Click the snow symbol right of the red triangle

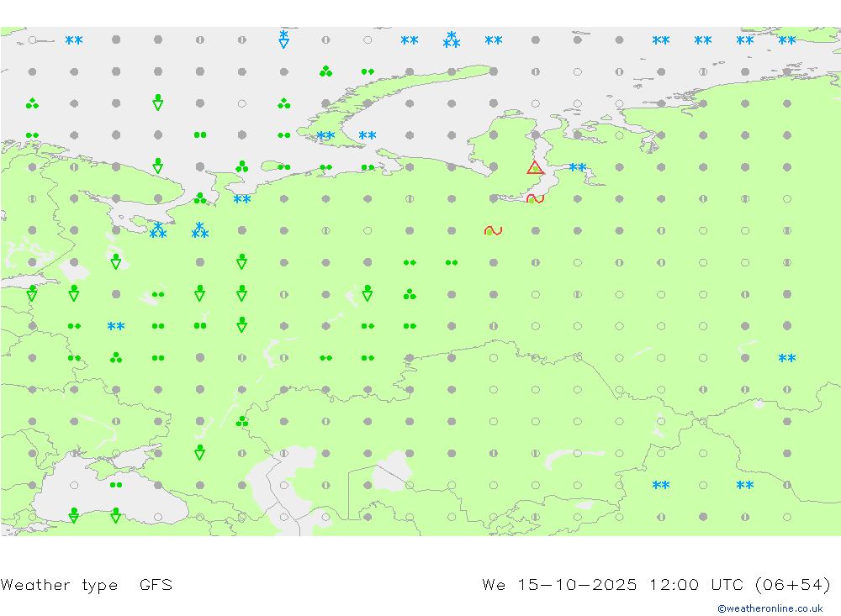(577, 167)
